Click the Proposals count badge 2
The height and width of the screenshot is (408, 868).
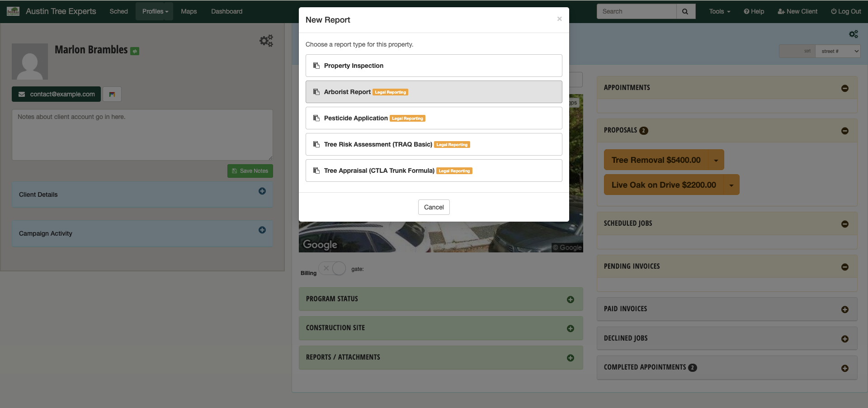pos(644,131)
